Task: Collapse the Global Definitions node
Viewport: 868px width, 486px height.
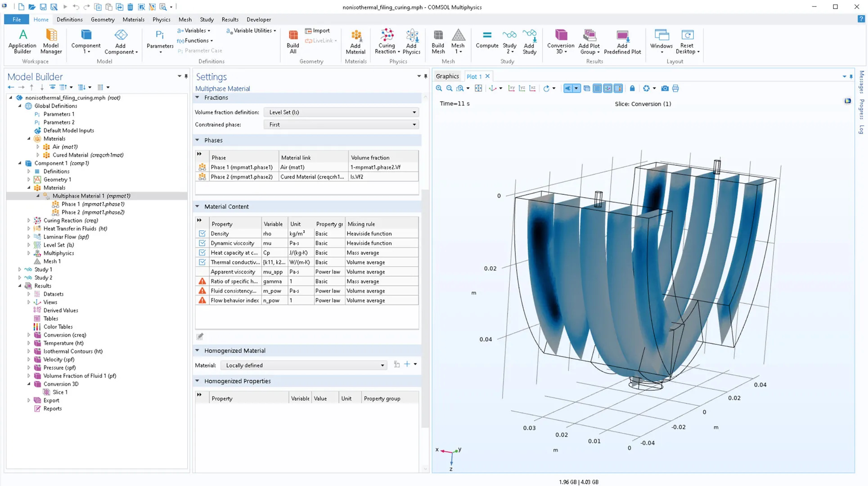Action: click(20, 106)
